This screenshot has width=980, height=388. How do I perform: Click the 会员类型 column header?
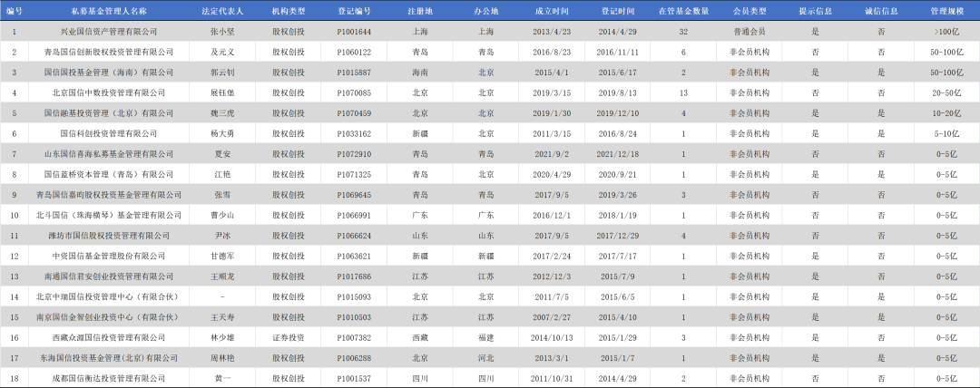750,12
